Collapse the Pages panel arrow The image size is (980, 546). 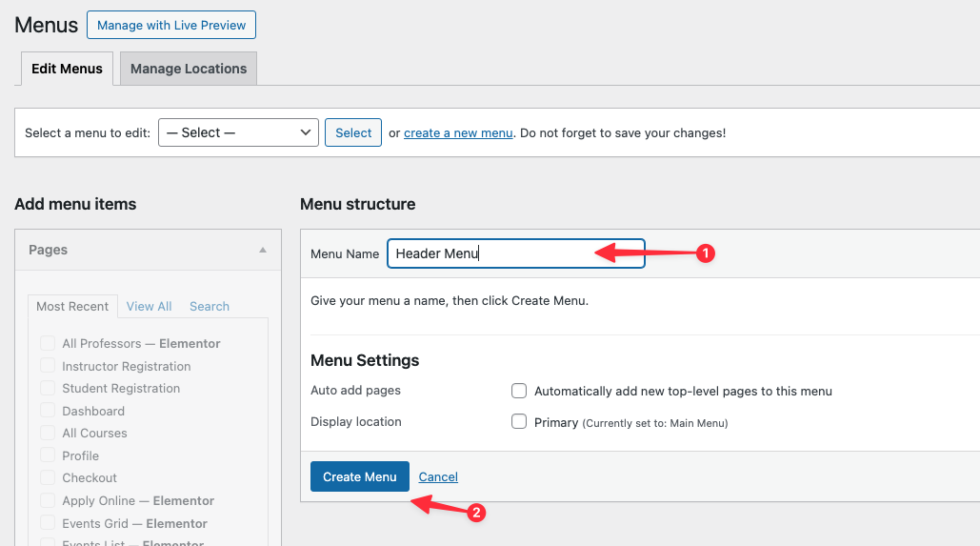263,250
